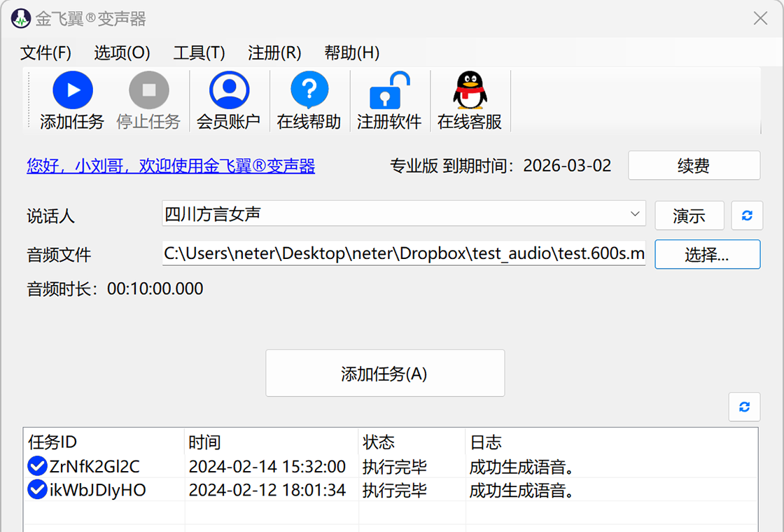784x532 pixels.
Task: Click the 选择... browse button
Action: click(x=708, y=255)
